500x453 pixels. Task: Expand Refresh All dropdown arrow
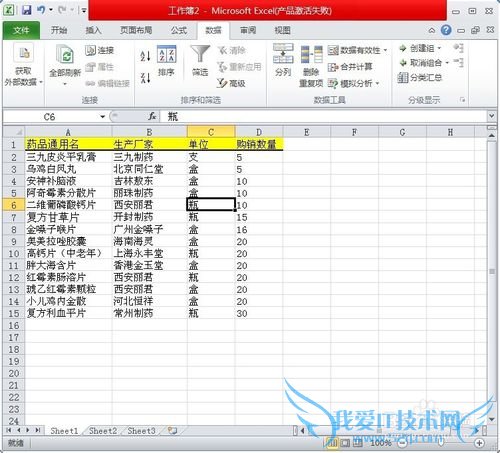65,84
